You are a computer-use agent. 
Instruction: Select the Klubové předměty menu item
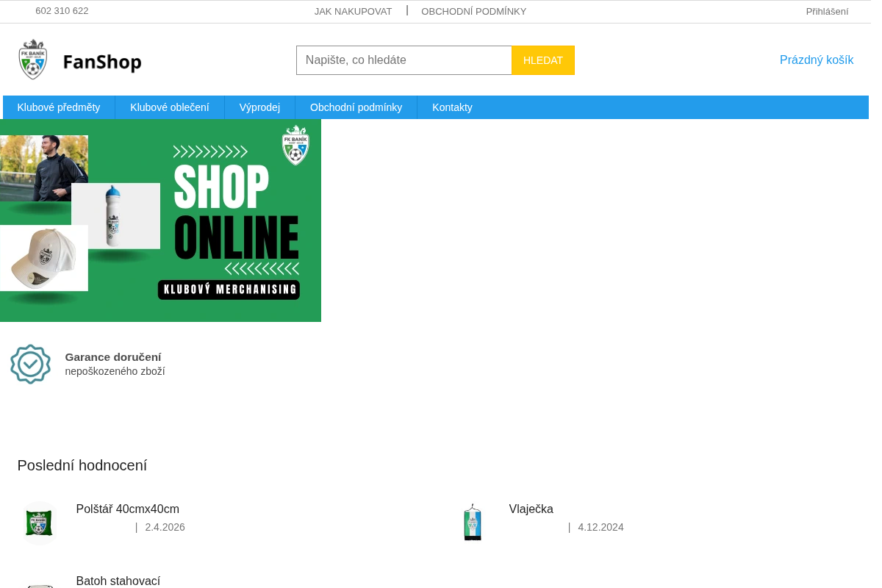point(59,107)
